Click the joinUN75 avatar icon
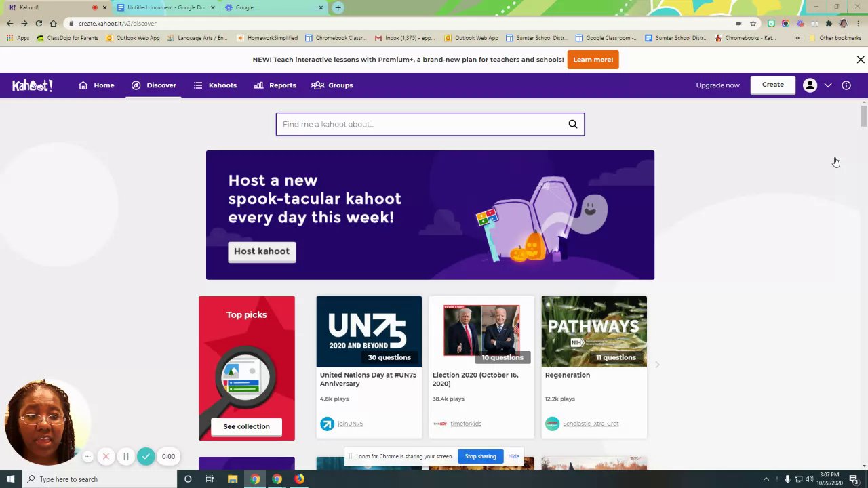868x488 pixels. tap(327, 424)
